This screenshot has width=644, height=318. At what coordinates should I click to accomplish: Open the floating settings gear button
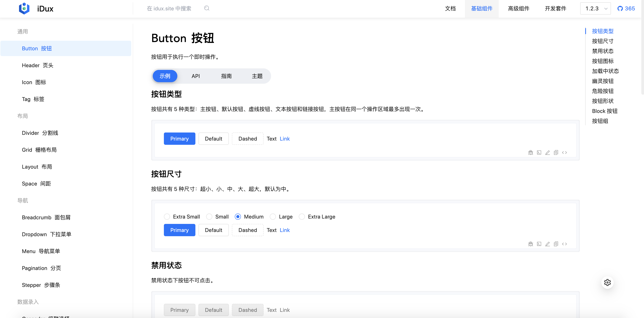[607, 282]
